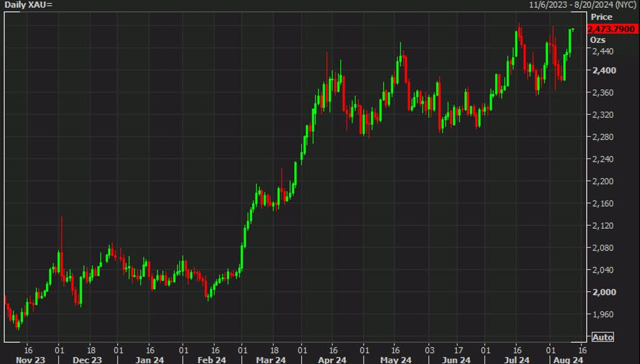Viewport: 640px width, 364px height.
Task: Click the Apr 24 month label
Action: pyautogui.click(x=332, y=360)
